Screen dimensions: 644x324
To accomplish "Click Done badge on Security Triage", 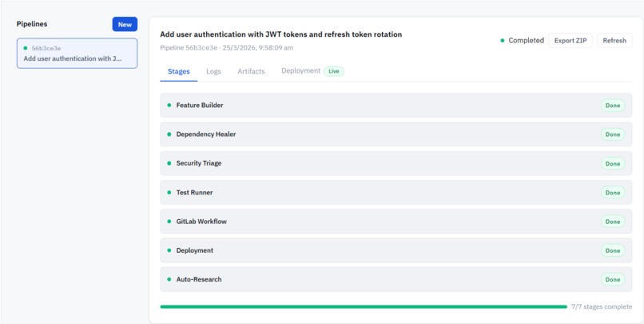I will point(613,164).
